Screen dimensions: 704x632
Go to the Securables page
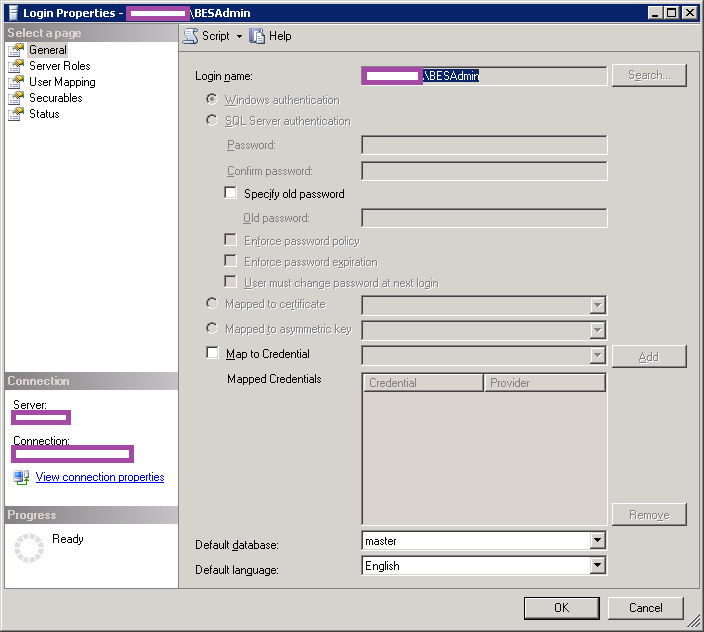(56, 98)
